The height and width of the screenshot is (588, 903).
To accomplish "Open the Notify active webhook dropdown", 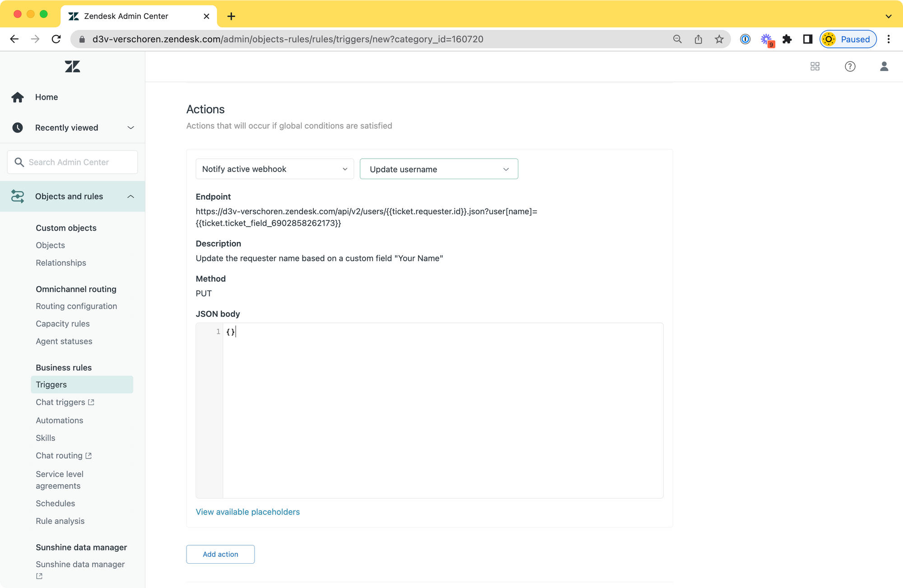I will [x=275, y=169].
